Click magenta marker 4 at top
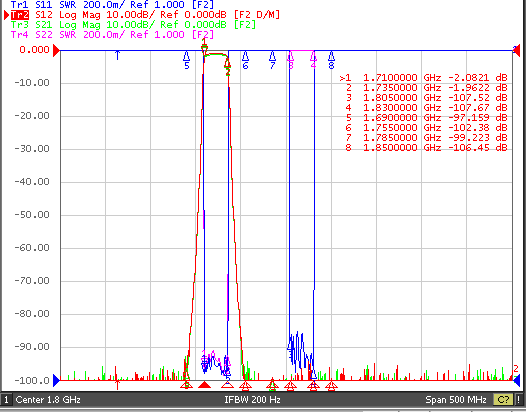 [313, 60]
